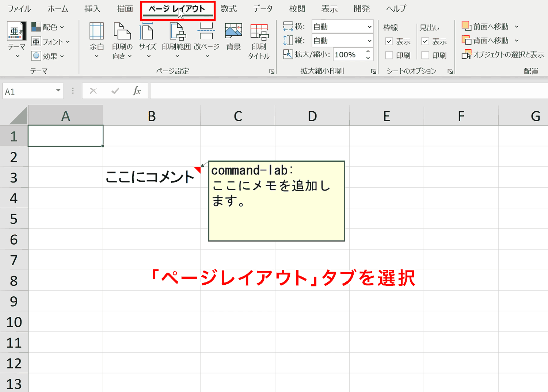This screenshot has height=392, width=548.
Task: Open the 効果 theme effects menu
Action: tap(48, 56)
